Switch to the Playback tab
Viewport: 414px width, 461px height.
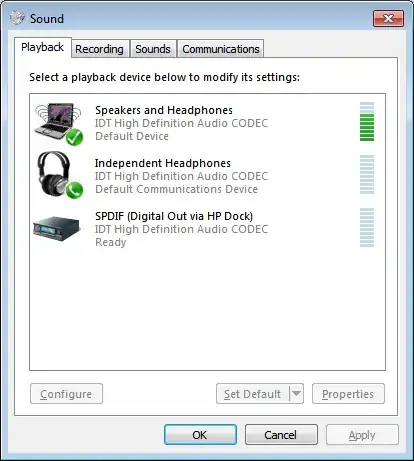point(42,47)
